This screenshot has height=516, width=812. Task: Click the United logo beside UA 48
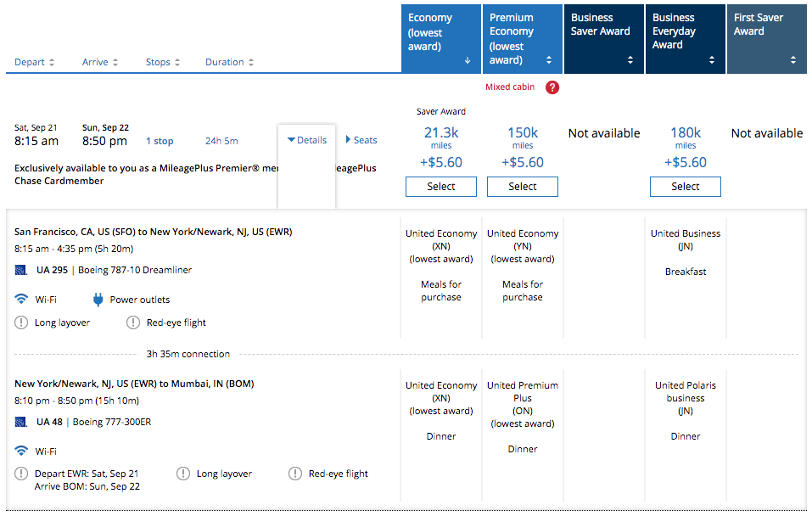(x=21, y=422)
